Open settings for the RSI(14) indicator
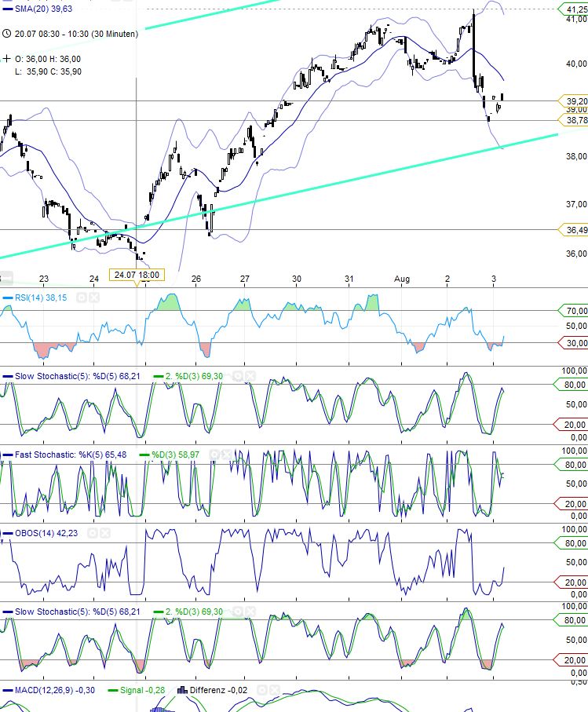Screen dimensions: 588x712 [82, 298]
